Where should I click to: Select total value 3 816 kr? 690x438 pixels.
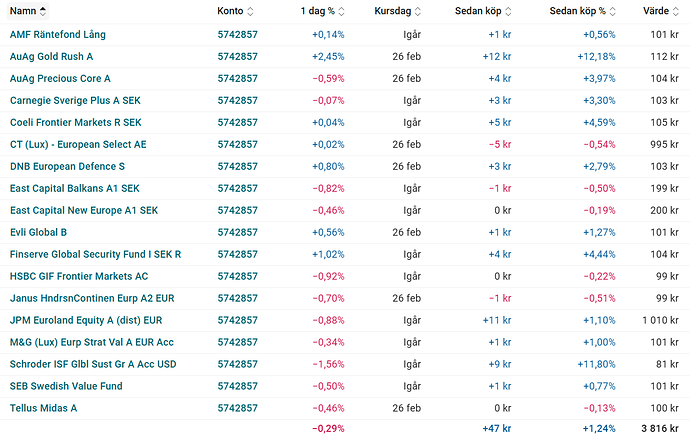pos(660,428)
